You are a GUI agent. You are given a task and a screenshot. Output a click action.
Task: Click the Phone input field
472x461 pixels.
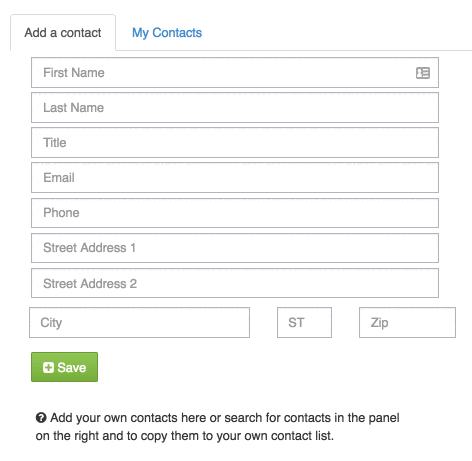(235, 213)
